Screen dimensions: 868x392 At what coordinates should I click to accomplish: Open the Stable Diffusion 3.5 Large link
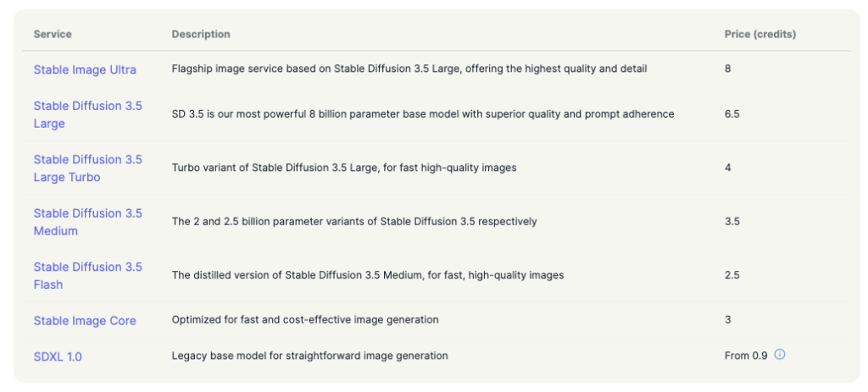click(x=88, y=114)
